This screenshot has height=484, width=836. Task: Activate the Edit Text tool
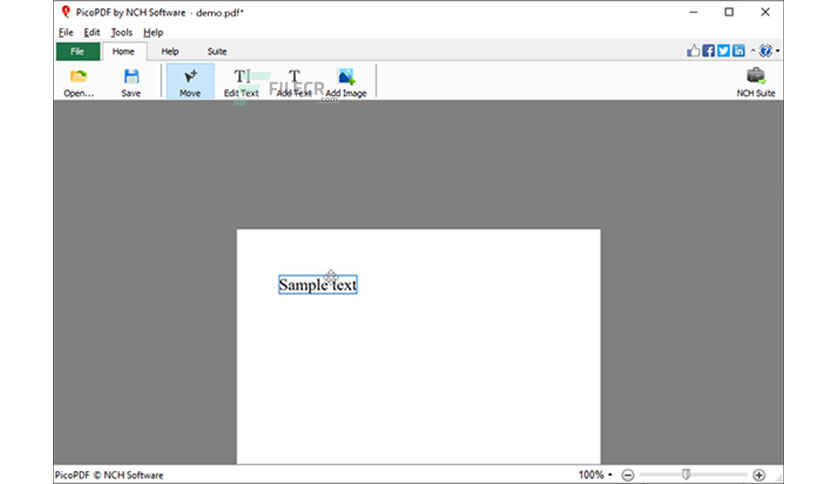coord(241,81)
